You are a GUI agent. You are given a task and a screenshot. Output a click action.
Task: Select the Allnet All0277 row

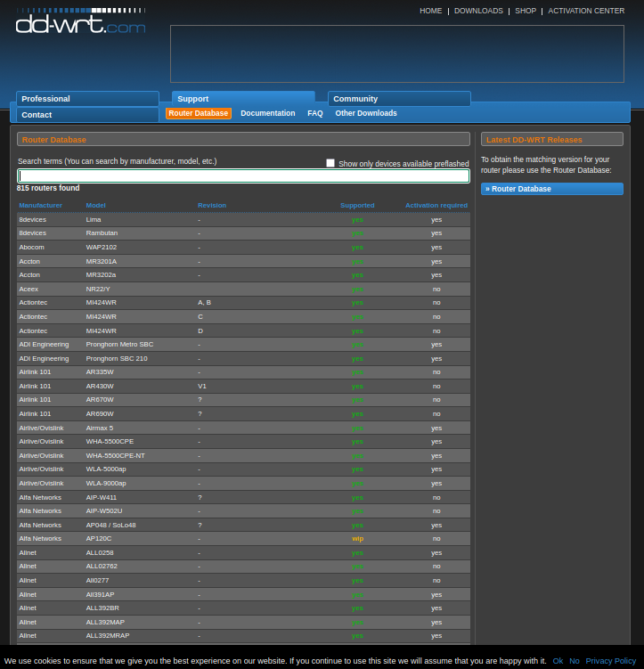pos(243,580)
